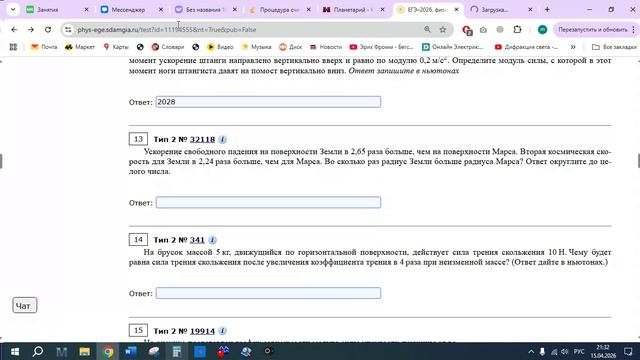Open the Видео bookmark
This screenshot has height=360, width=640.
pos(220,47)
